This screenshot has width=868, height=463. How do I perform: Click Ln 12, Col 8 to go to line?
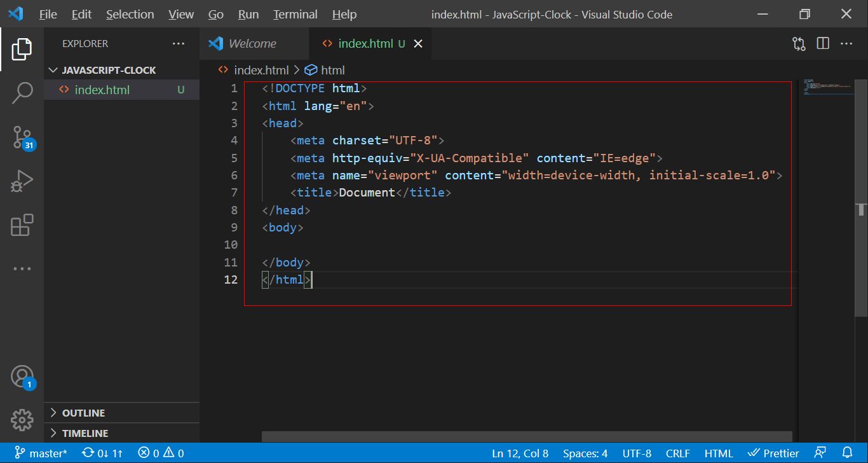tap(520, 453)
